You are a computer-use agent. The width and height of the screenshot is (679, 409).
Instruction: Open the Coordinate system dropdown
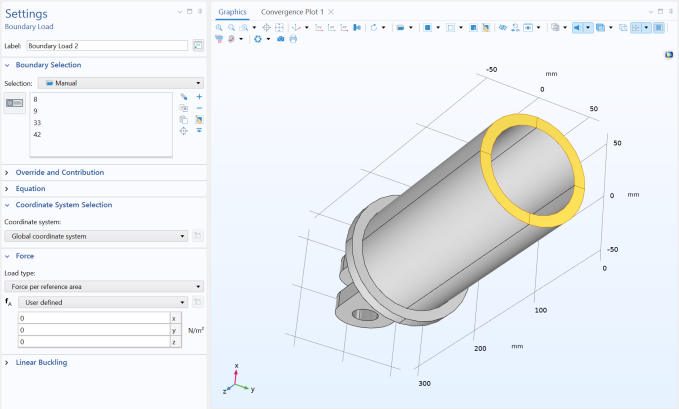96,236
